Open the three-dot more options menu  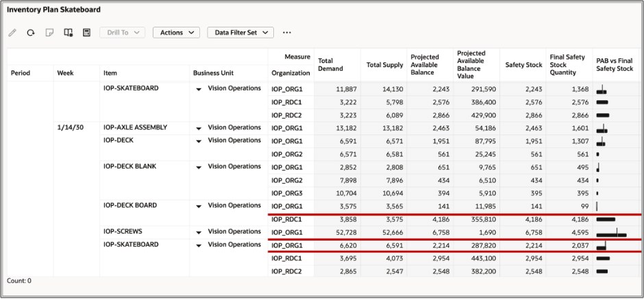coord(286,32)
